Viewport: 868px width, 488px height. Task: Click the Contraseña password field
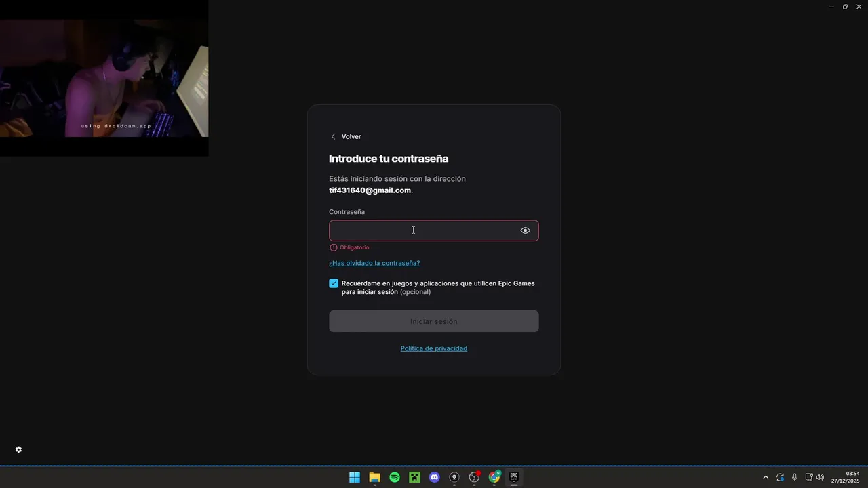click(x=434, y=230)
